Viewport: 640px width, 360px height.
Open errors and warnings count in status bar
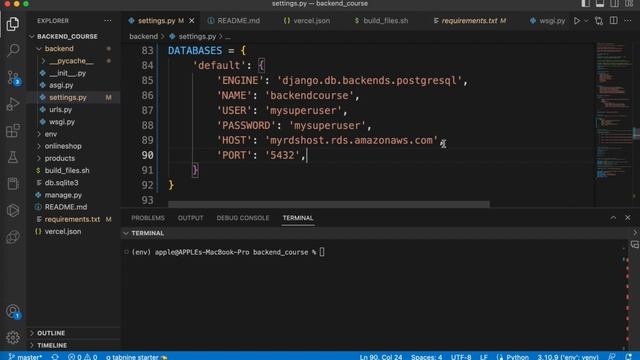(x=82, y=357)
